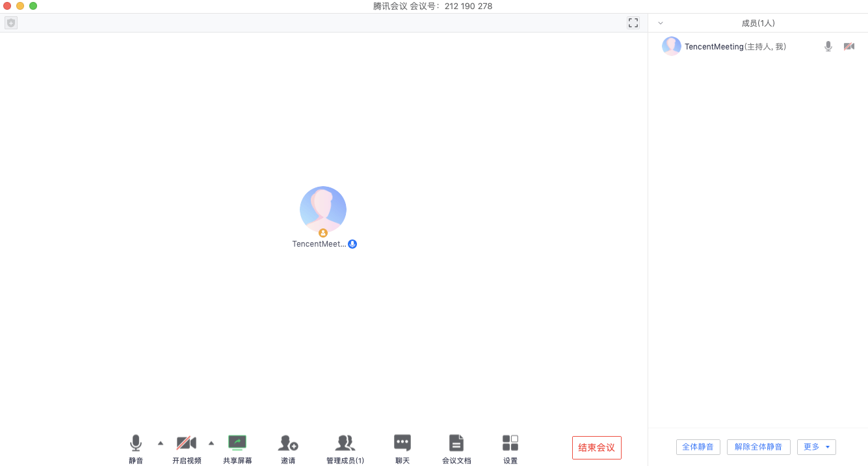The width and height of the screenshot is (868, 466).
Task: Open audio options arrow beside 静音
Action: (161, 443)
